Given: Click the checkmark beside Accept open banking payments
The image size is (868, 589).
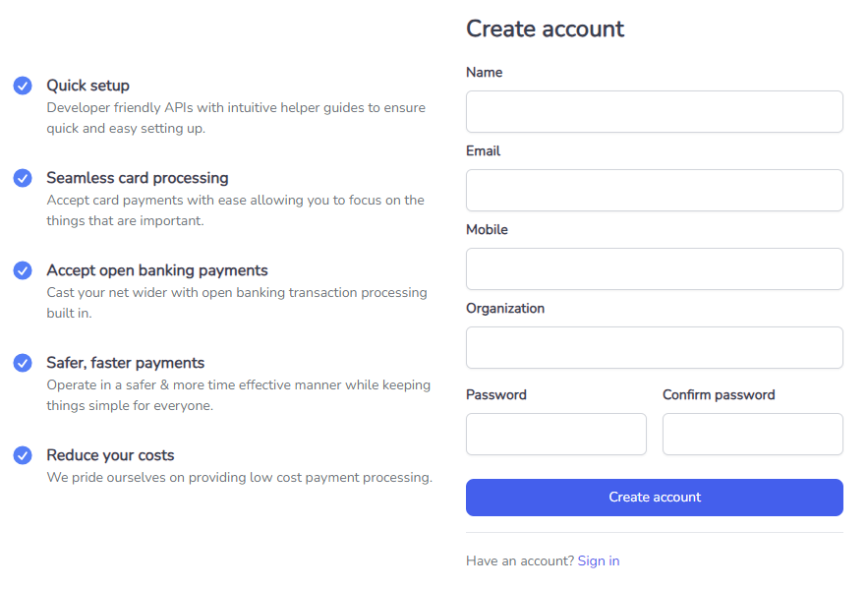Looking at the screenshot, I should pyautogui.click(x=23, y=270).
